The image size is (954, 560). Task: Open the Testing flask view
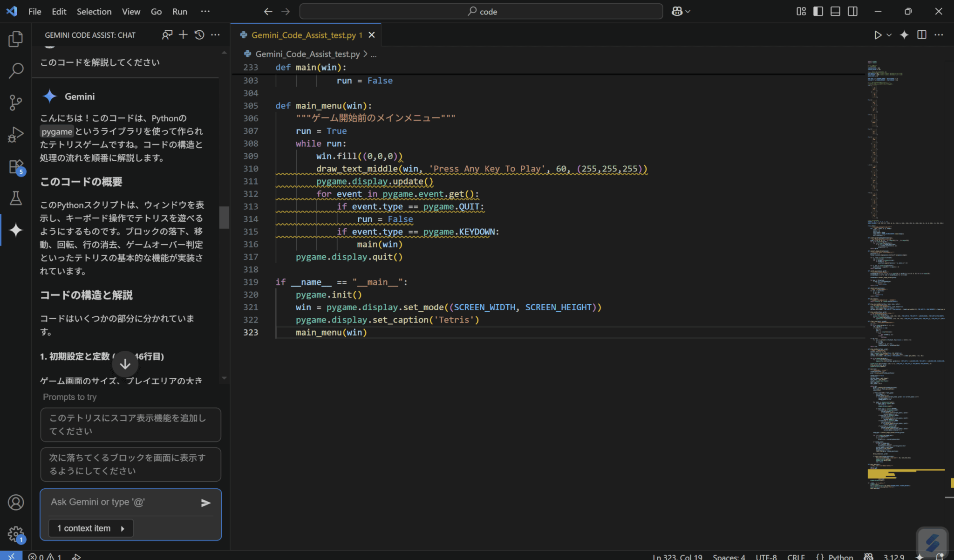15,198
